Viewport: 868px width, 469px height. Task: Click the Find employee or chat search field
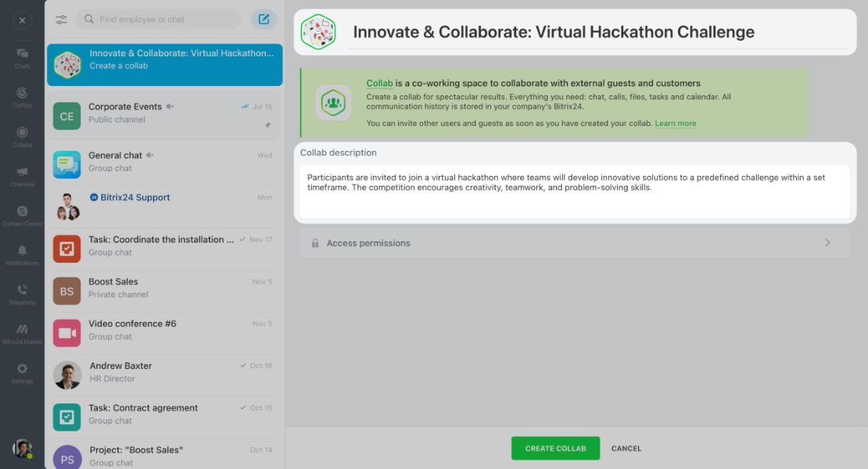159,20
